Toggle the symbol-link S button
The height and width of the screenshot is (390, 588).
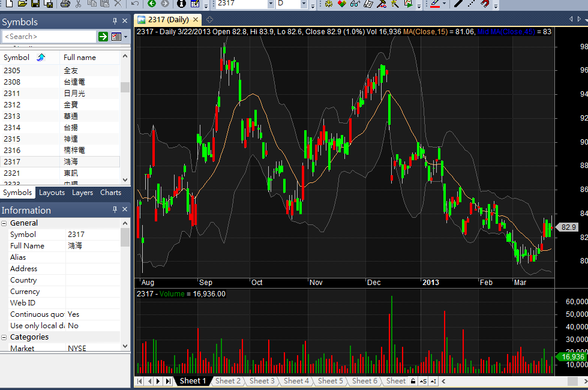tap(423, 381)
